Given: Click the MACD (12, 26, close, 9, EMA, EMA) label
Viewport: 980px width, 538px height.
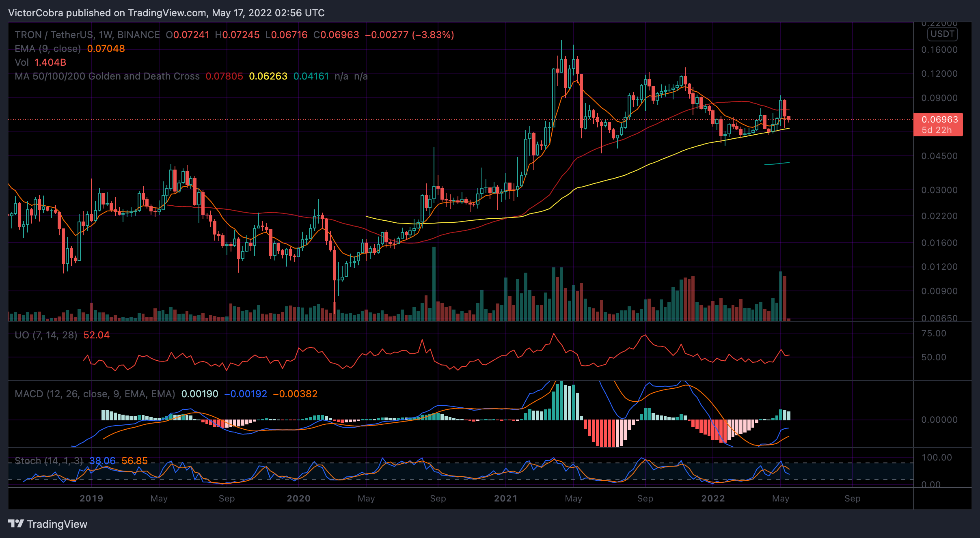Looking at the screenshot, I should (x=95, y=394).
